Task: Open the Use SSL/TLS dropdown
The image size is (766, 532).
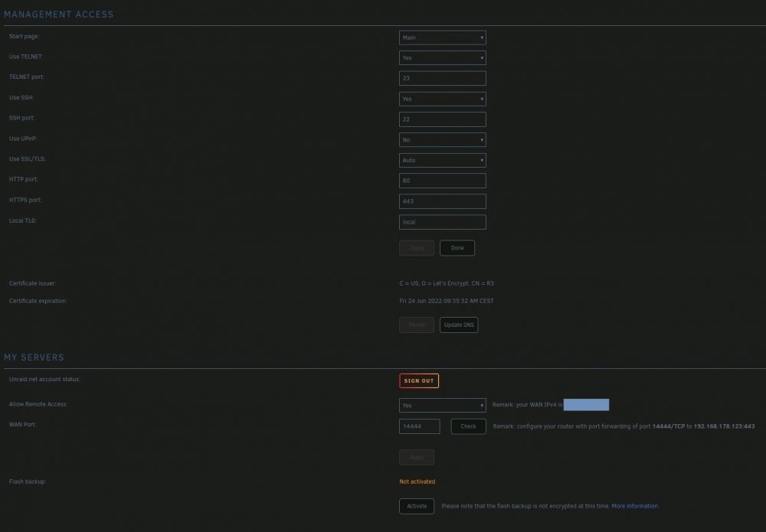Action: [x=443, y=161]
